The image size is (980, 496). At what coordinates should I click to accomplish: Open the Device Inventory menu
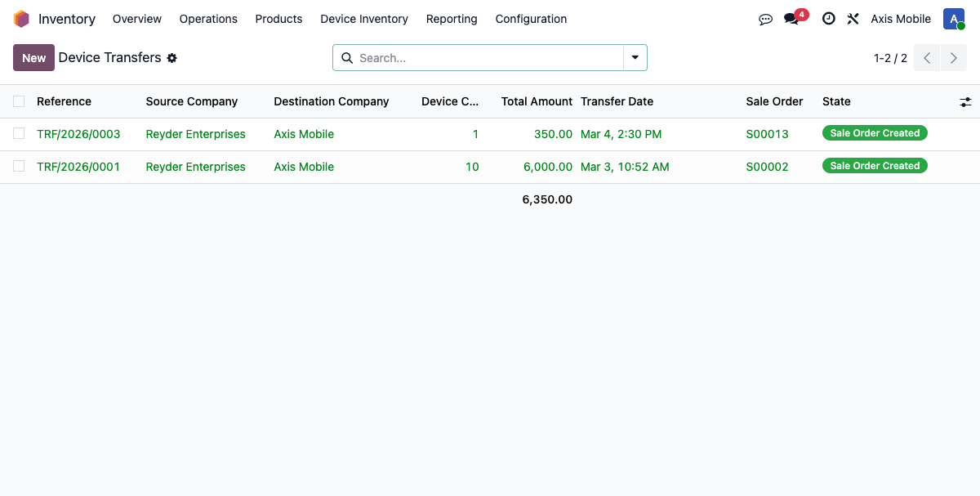point(363,19)
